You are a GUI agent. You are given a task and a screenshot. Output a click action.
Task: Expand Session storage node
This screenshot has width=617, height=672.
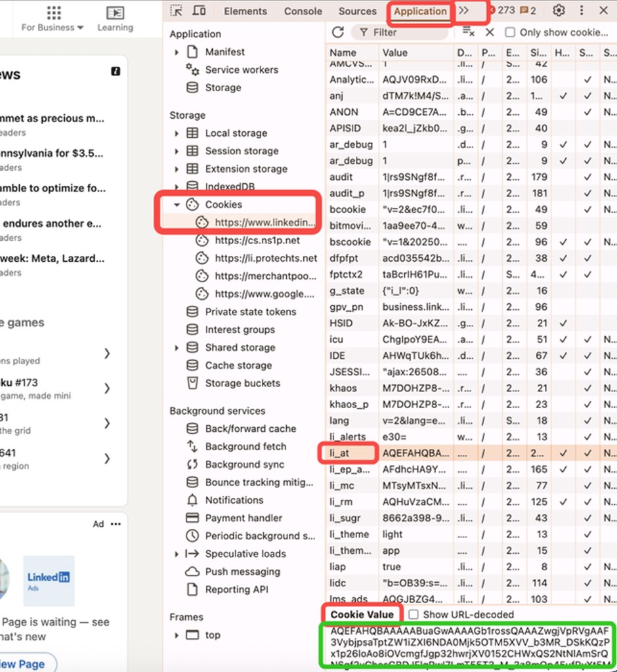click(177, 152)
